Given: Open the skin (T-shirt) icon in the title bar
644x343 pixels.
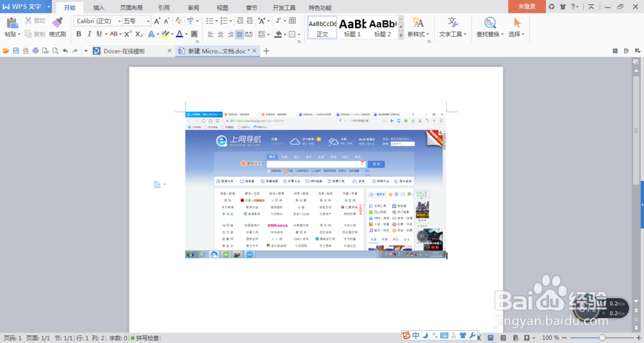Looking at the screenshot, I should pyautogui.click(x=563, y=6).
